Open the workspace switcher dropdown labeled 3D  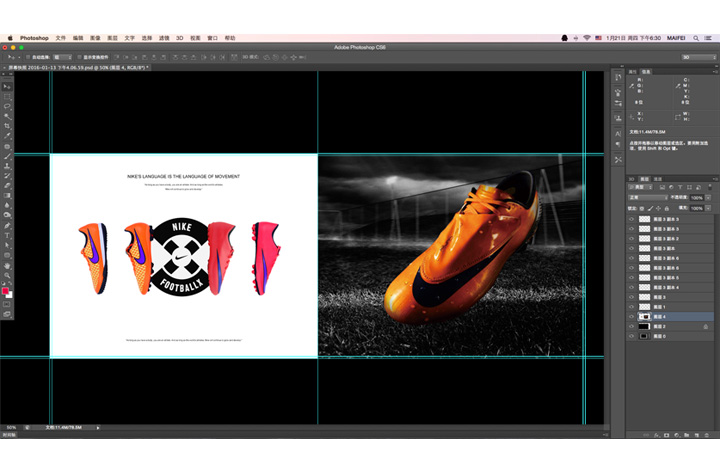(698, 57)
